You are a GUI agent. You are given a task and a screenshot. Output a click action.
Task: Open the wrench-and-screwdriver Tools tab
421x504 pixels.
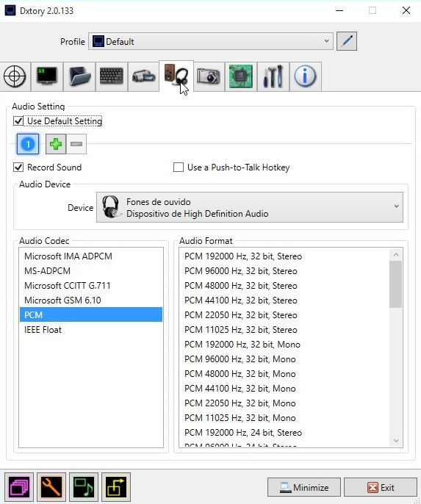(273, 77)
